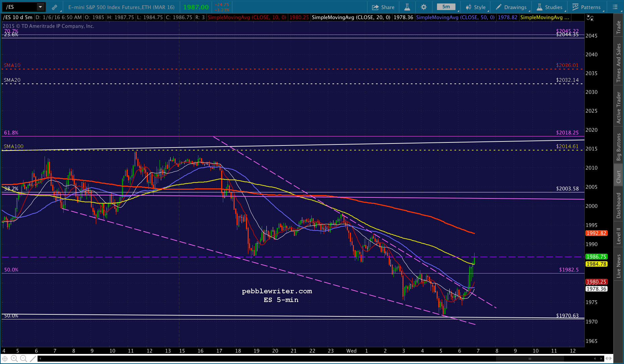Click the truncated yellow SimpleMovingAvg label
The width and height of the screenshot is (624, 364).
pyautogui.click(x=545, y=17)
